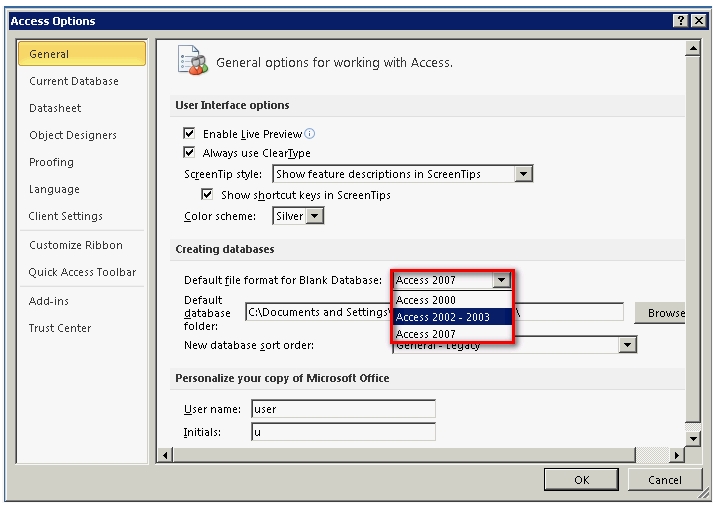This screenshot has height=505, width=715.
Task: Click the General options header icon
Action: coord(192,60)
